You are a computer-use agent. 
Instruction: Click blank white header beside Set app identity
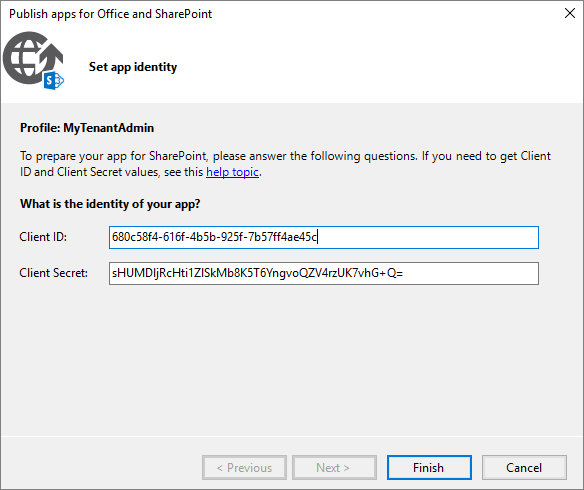(x=372, y=67)
